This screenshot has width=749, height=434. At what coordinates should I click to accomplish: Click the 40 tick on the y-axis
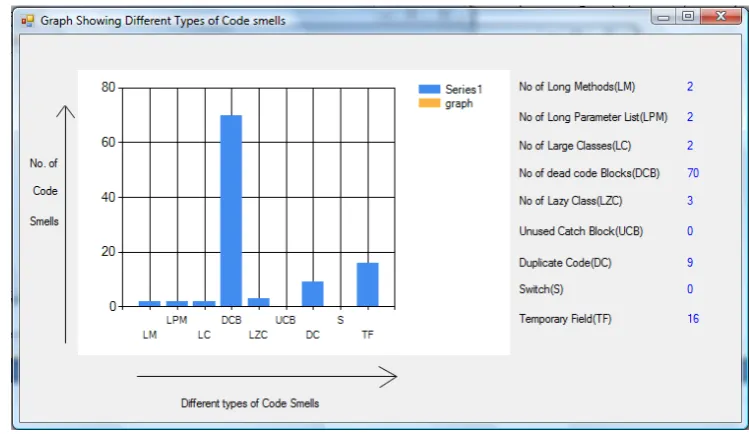108,197
